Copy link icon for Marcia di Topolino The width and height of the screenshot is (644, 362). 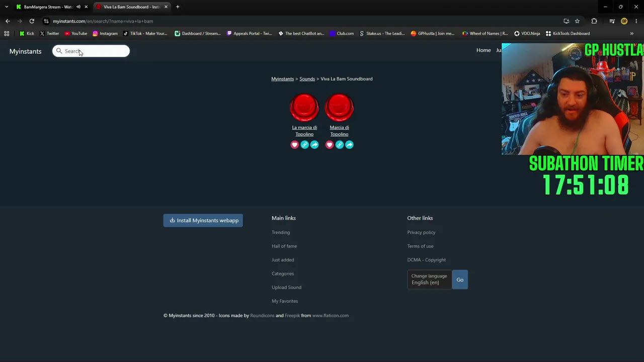(x=339, y=145)
